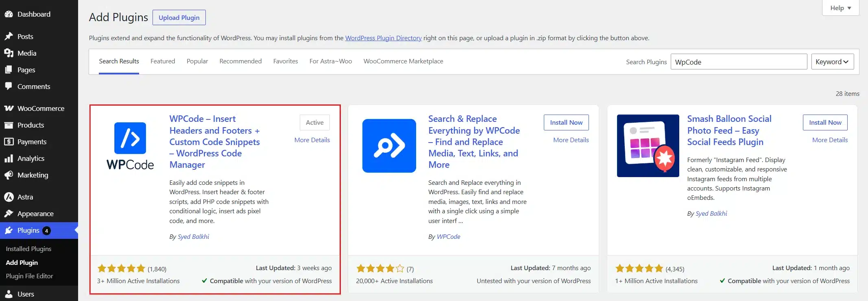This screenshot has width=868, height=301.
Task: Click the Plugins plug icon
Action: [9, 230]
